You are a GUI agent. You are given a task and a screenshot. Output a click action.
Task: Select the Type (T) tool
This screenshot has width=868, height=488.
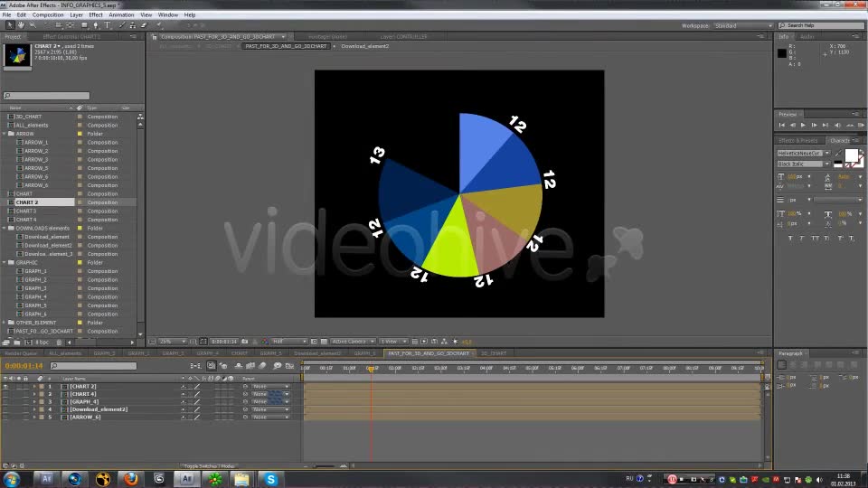(x=108, y=25)
